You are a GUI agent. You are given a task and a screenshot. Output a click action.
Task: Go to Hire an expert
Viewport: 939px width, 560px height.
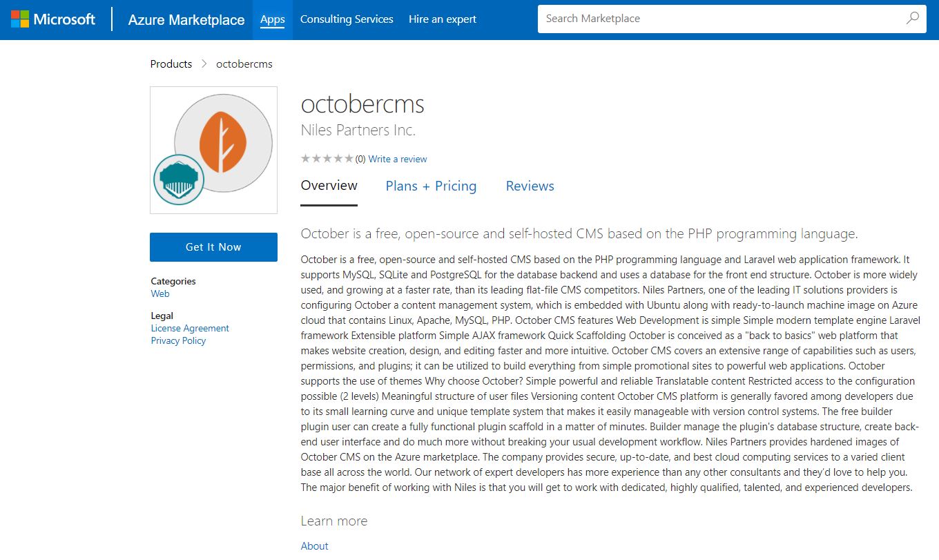click(443, 19)
